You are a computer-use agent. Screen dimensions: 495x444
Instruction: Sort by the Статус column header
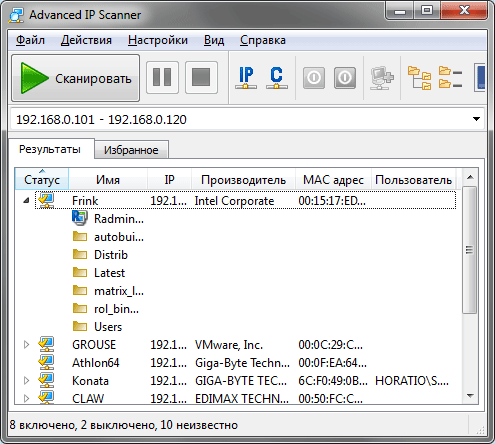(x=42, y=179)
